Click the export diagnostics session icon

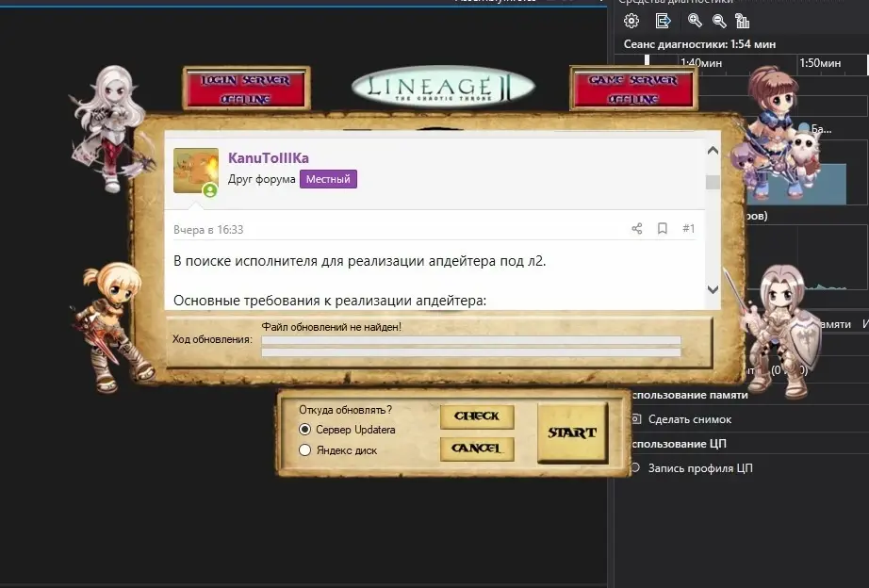click(663, 21)
